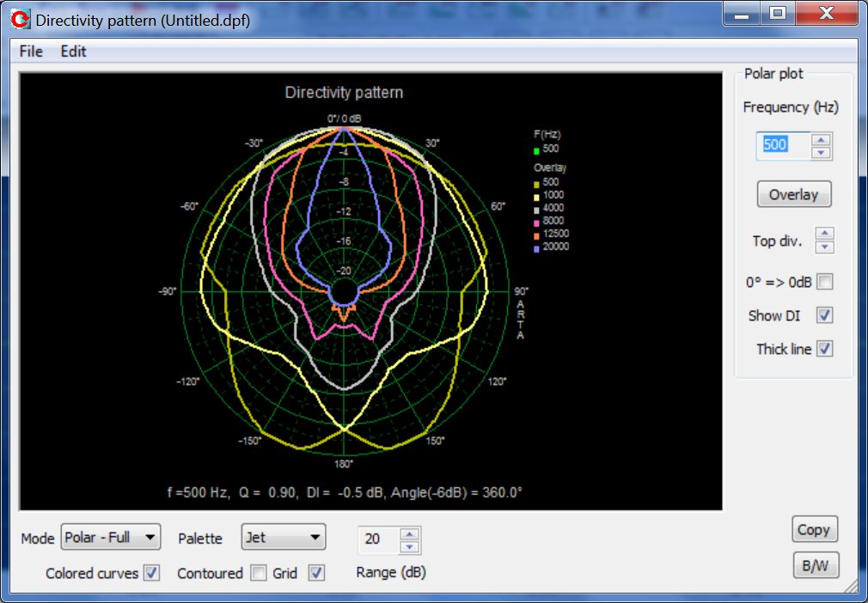868x603 pixels.
Task: Click the Frequency (Hz) input field
Action: coord(783,145)
